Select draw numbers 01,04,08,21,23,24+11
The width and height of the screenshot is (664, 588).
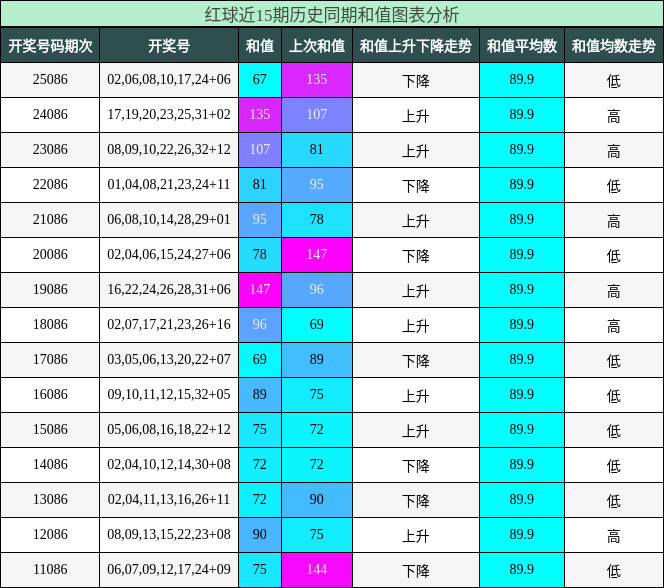(x=169, y=185)
